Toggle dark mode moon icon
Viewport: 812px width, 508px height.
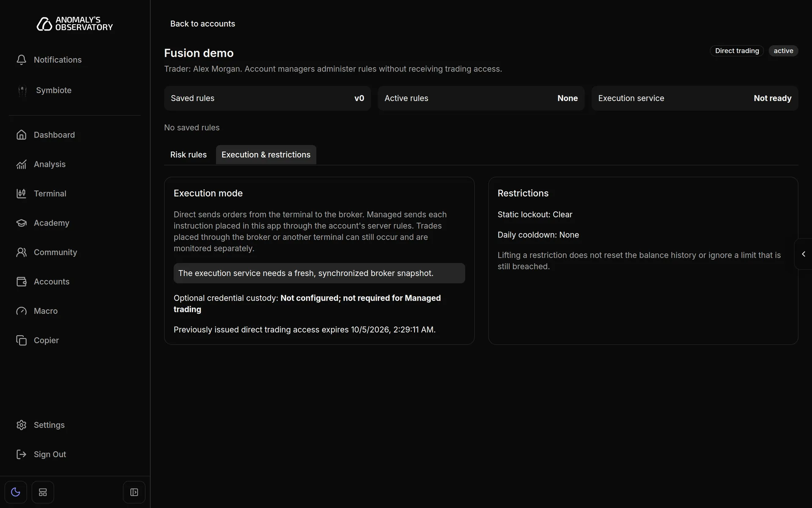(x=16, y=492)
